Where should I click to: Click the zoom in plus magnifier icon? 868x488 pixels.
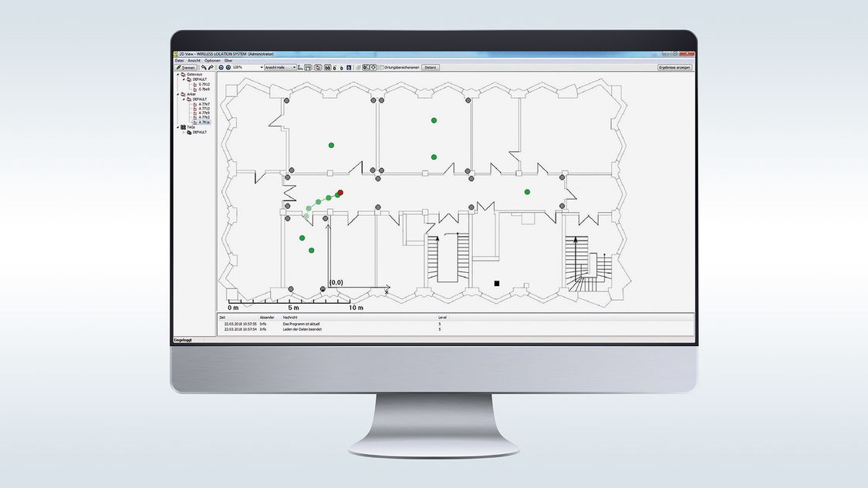[228, 68]
